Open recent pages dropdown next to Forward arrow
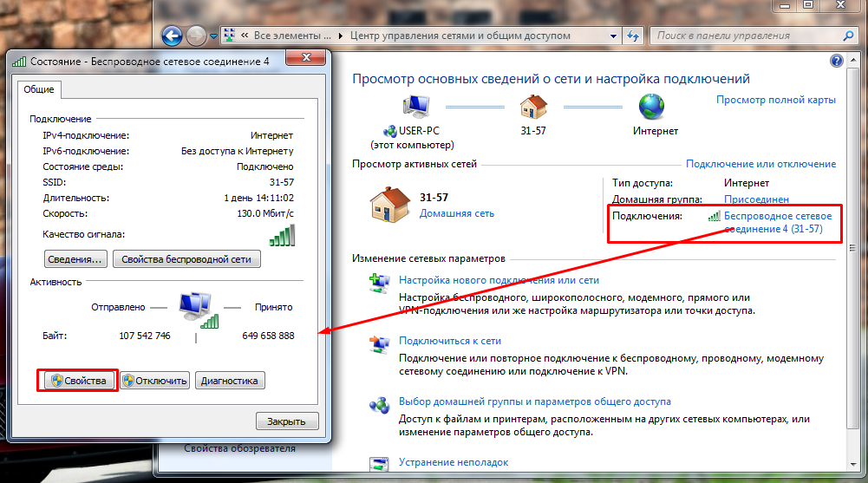 pos(213,36)
